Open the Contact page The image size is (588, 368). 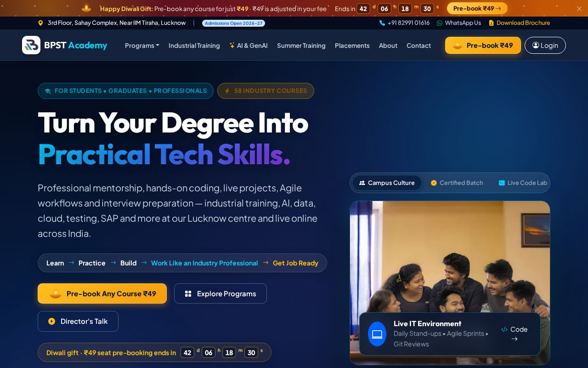[418, 46]
